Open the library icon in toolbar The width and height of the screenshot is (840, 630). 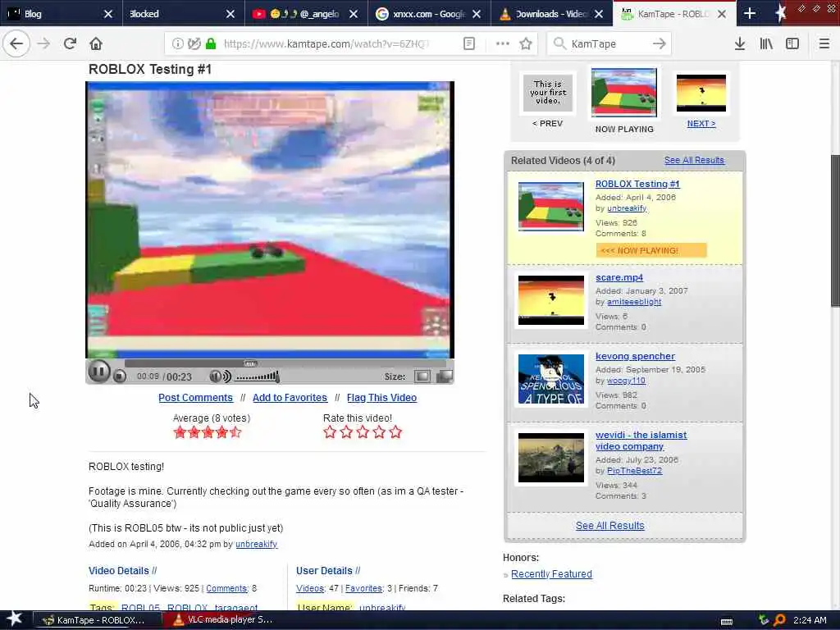tap(766, 43)
